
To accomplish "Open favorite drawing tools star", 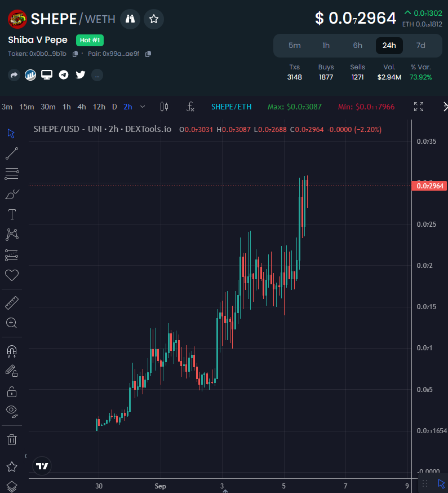I will click(x=12, y=466).
